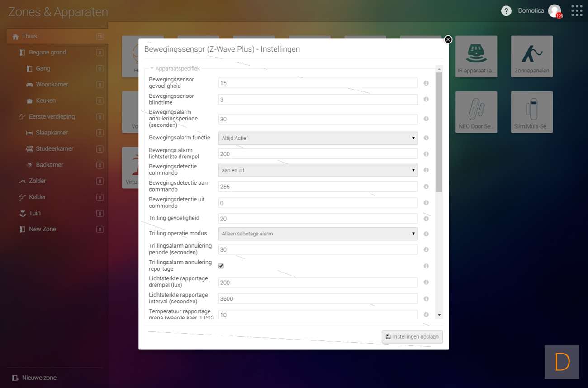The width and height of the screenshot is (588, 388).
Task: Click the settings dialog scrollbar thumb
Action: [x=439, y=132]
